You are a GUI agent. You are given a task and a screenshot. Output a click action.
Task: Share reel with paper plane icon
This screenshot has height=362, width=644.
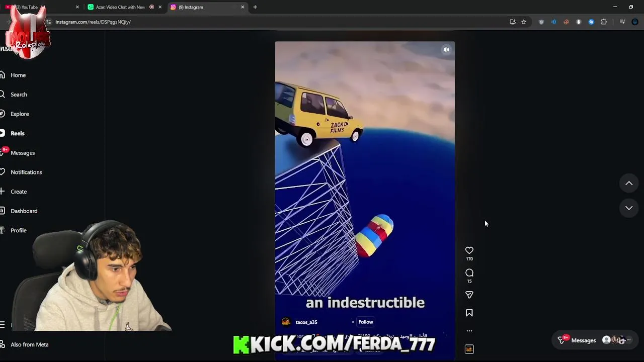pyautogui.click(x=469, y=295)
